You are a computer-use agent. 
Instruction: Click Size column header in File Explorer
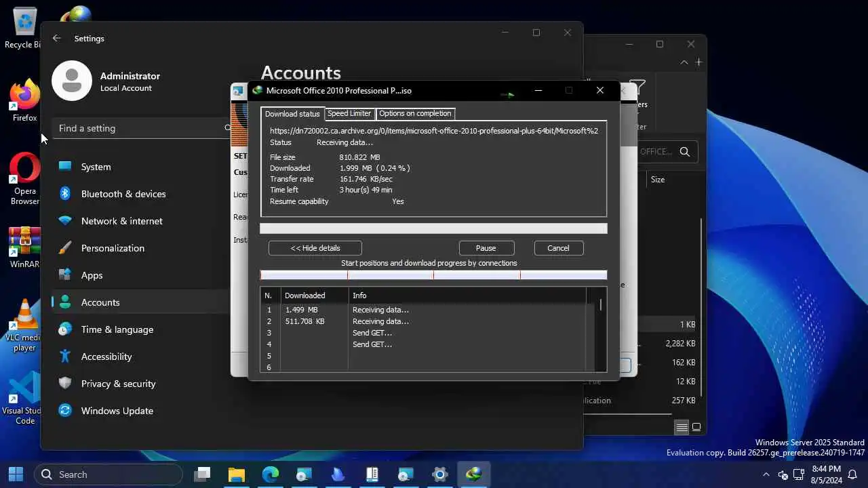pyautogui.click(x=658, y=180)
